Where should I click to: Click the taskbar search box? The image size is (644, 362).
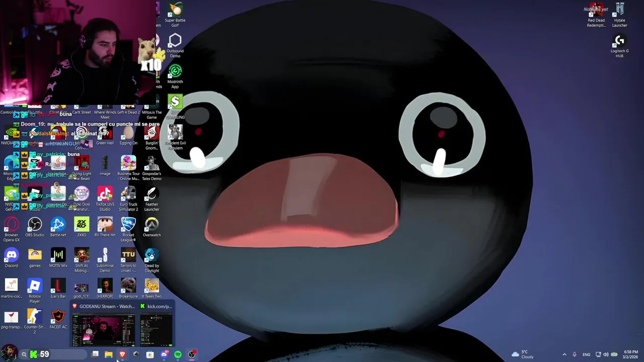click(x=53, y=354)
